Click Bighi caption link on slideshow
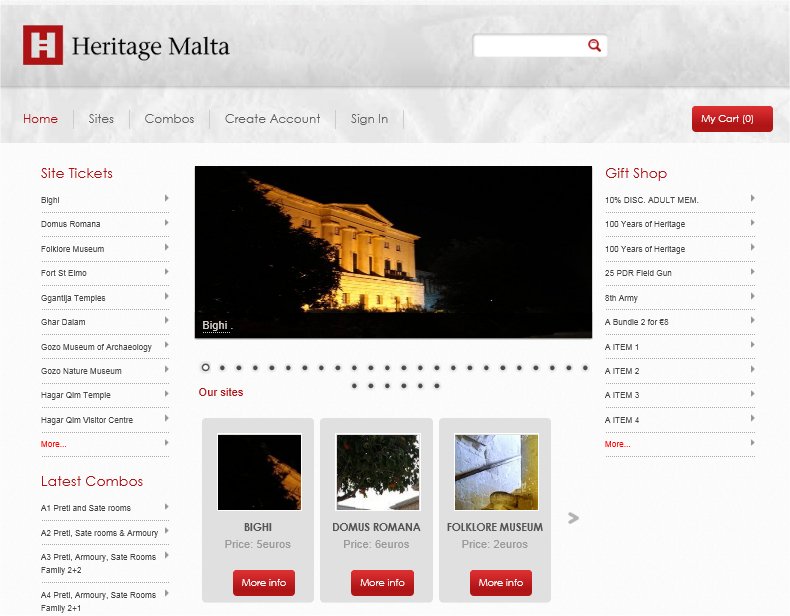This screenshot has width=790, height=616. click(215, 325)
